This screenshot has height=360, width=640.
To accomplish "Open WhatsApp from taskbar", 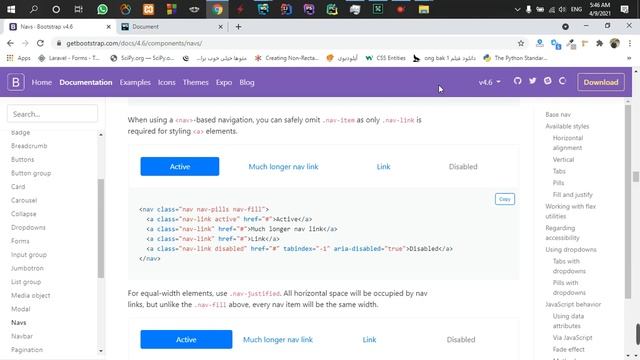I will (102, 9).
